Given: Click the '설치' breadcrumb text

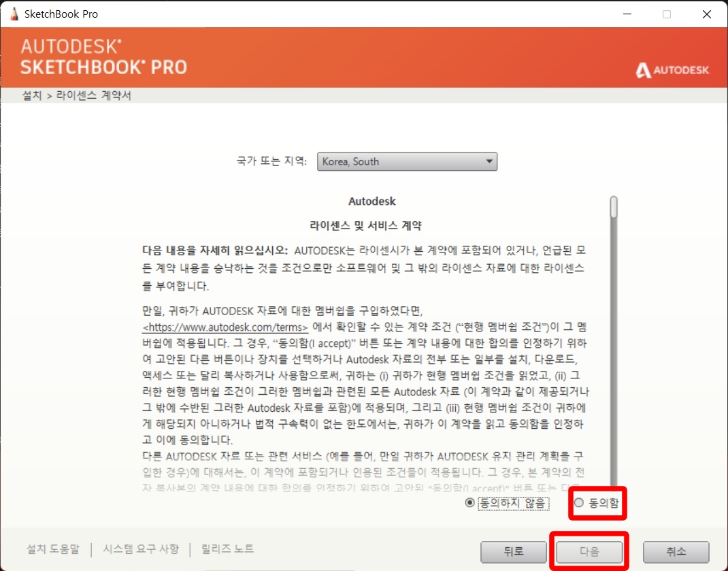Looking at the screenshot, I should (31, 95).
